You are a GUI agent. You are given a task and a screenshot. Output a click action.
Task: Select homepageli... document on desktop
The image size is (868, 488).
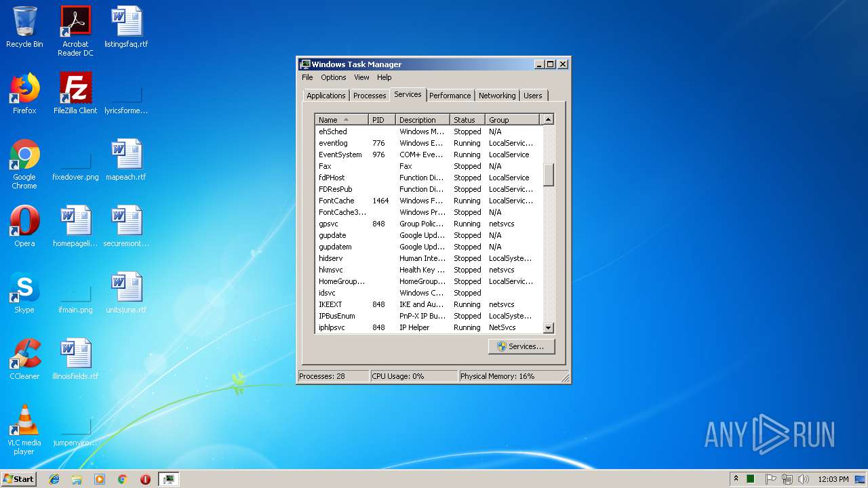pos(75,227)
